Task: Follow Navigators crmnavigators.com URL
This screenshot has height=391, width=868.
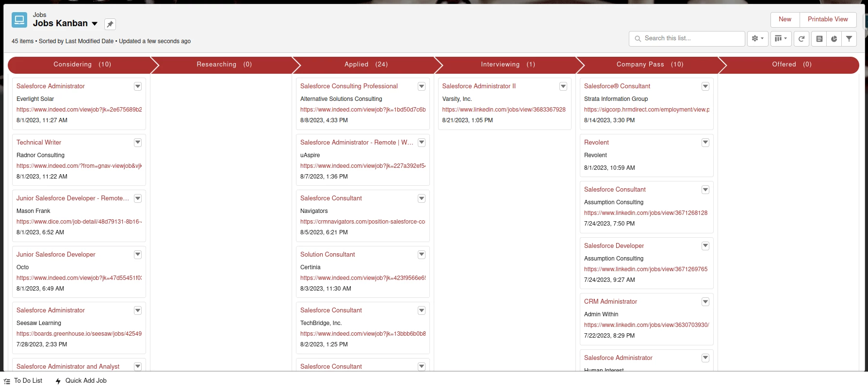Action: coord(363,222)
